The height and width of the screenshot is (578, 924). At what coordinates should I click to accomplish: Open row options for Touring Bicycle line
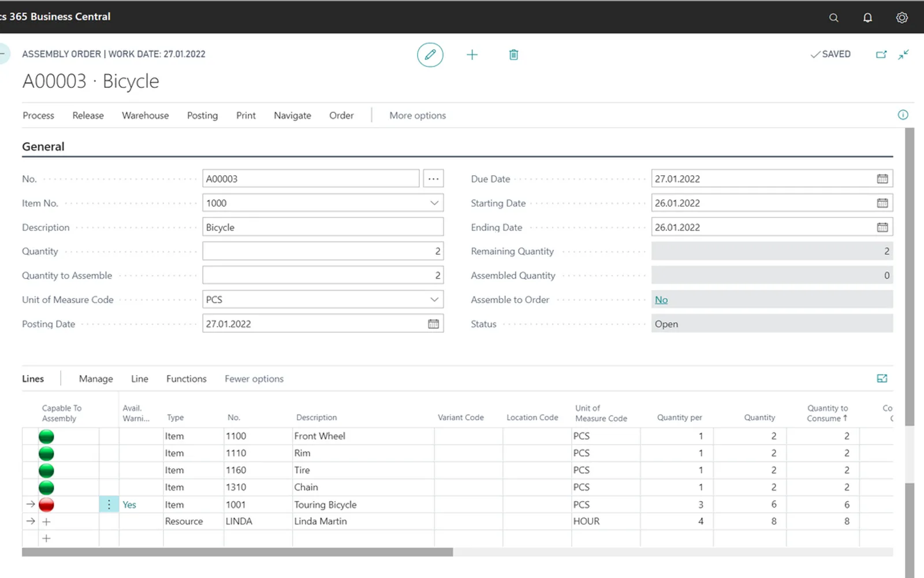point(109,505)
